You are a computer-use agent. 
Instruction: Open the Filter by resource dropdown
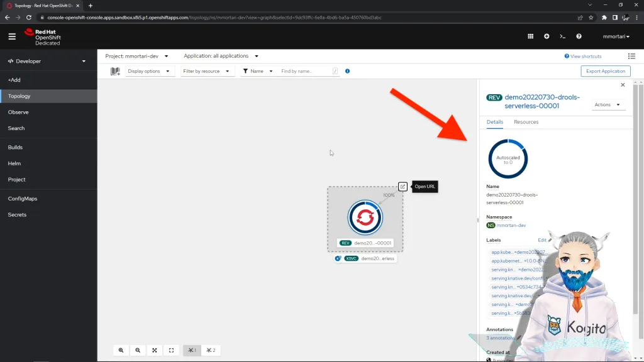206,71
